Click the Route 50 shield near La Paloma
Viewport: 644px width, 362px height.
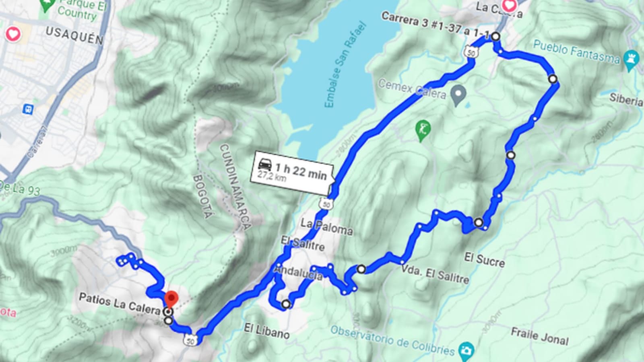tap(326, 204)
